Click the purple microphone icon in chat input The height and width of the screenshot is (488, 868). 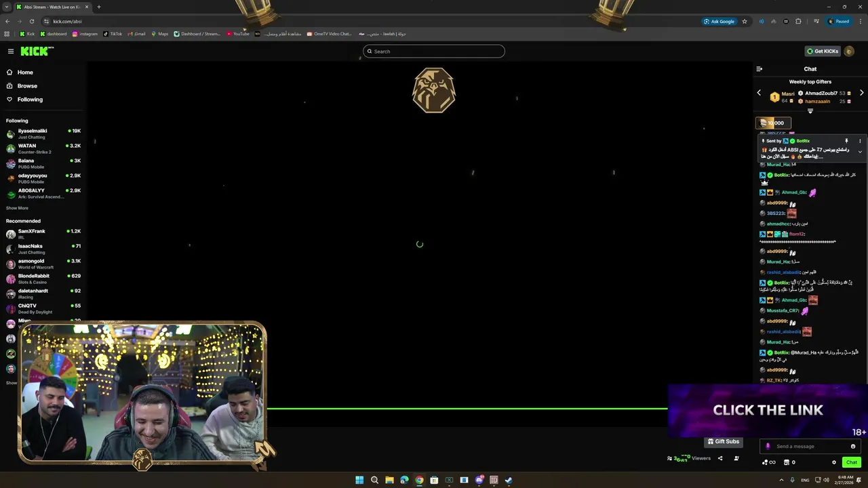[x=768, y=446]
